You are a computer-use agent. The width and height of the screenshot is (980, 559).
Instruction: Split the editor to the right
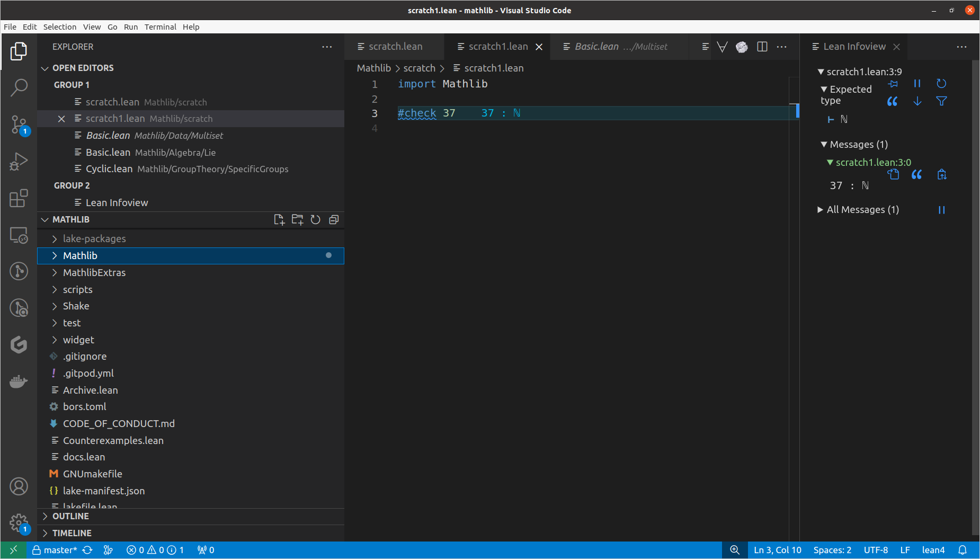pyautogui.click(x=762, y=47)
